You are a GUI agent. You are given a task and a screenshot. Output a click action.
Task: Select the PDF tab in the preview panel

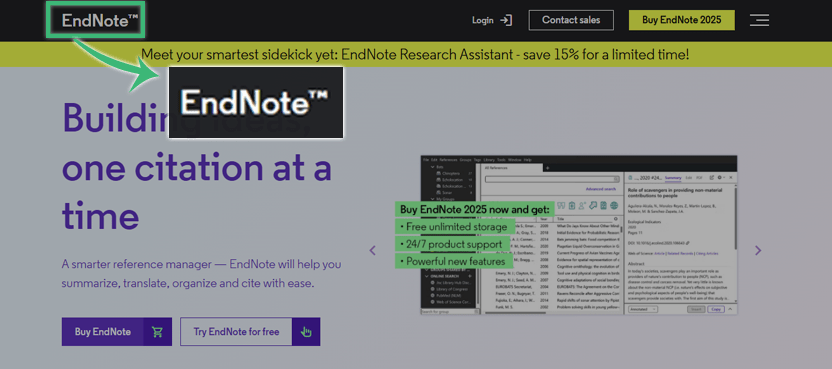click(699, 178)
